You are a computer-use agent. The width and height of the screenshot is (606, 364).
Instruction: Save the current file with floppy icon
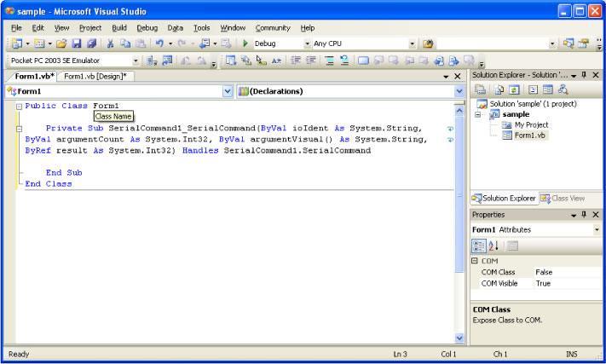click(x=77, y=43)
